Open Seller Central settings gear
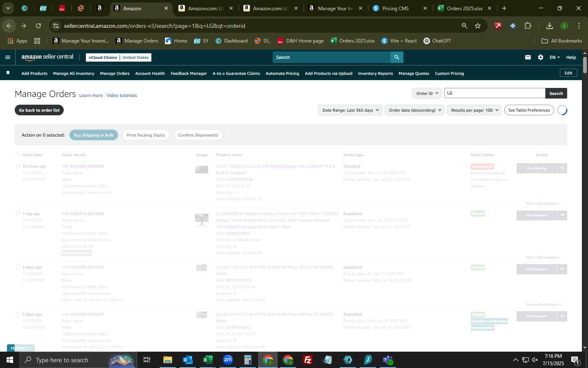The image size is (588, 368). 541,57
